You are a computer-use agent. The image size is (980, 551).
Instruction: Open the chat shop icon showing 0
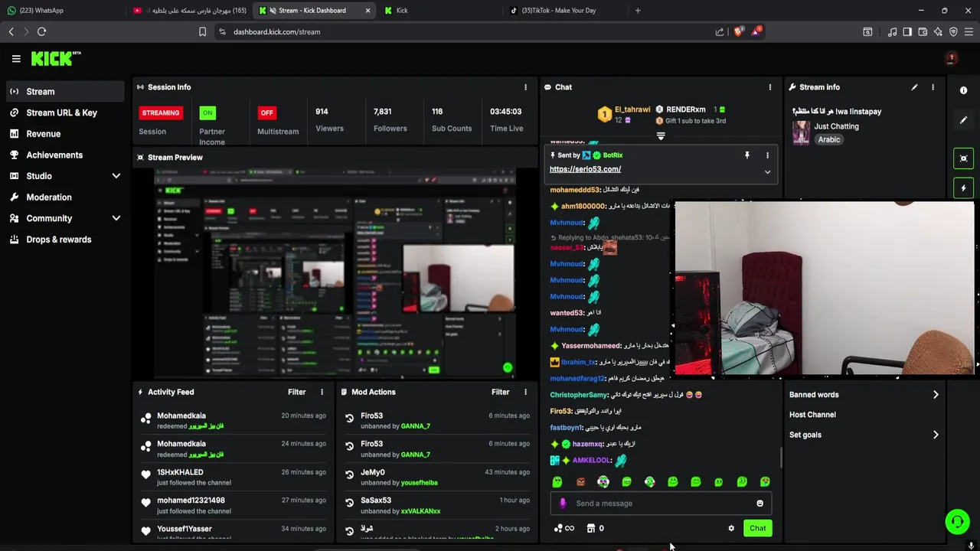(x=595, y=528)
